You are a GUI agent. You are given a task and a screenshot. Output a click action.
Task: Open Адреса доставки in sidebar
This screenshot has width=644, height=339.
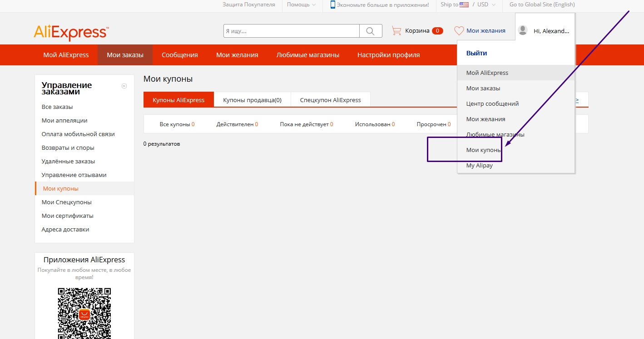tap(65, 230)
